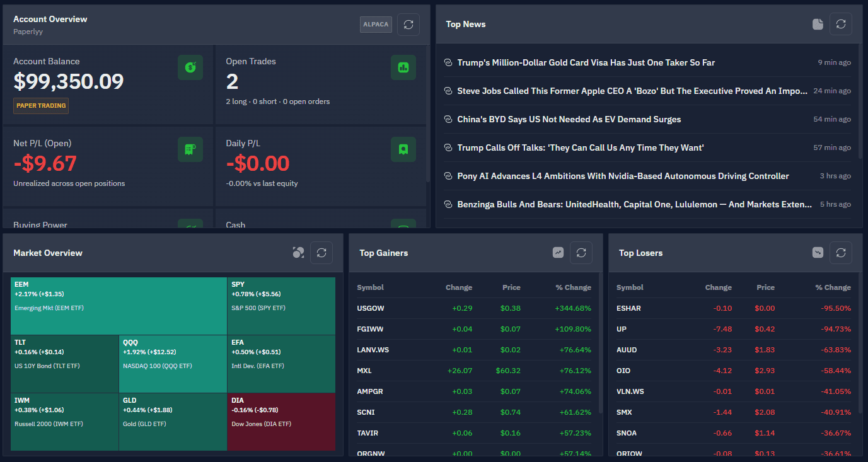Select the TAVIR symbol in Top Gainers
868x462 pixels.
pyautogui.click(x=368, y=433)
